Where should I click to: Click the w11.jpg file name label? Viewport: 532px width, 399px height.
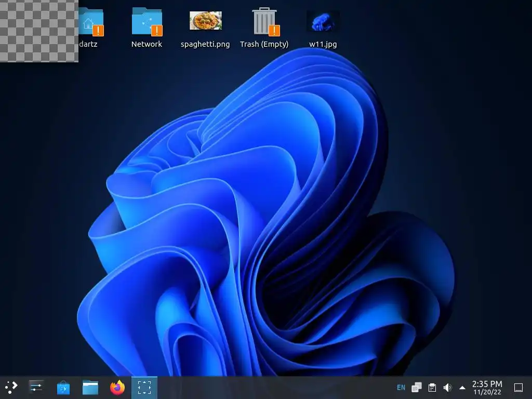[323, 44]
